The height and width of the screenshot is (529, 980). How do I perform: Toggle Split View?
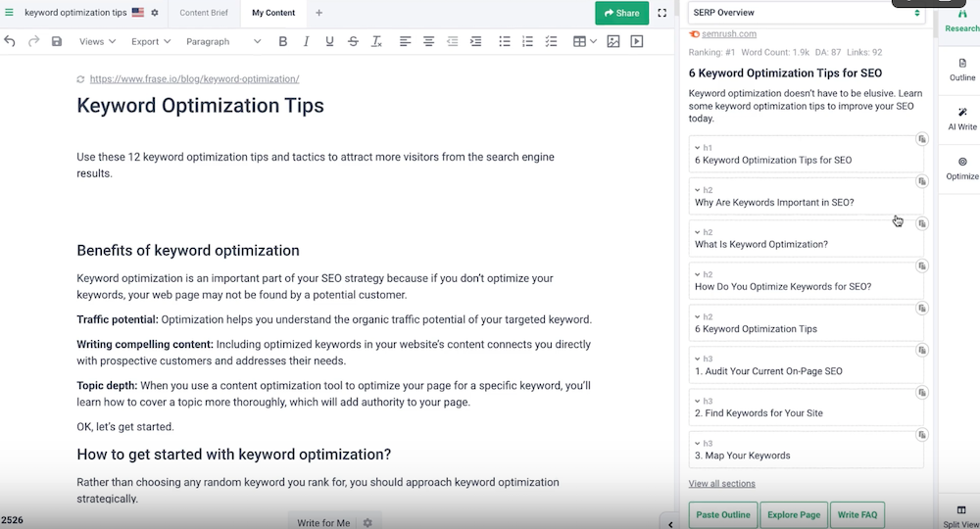[961, 516]
